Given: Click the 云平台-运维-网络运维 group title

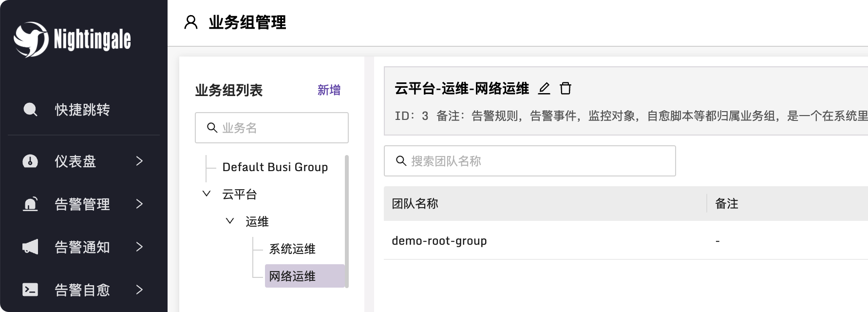Looking at the screenshot, I should click(x=462, y=88).
